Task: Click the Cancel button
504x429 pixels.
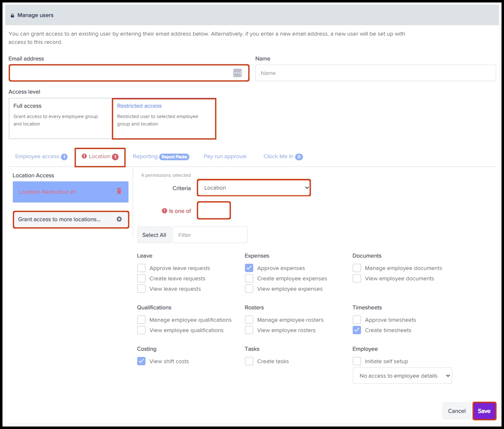Action: [x=457, y=411]
